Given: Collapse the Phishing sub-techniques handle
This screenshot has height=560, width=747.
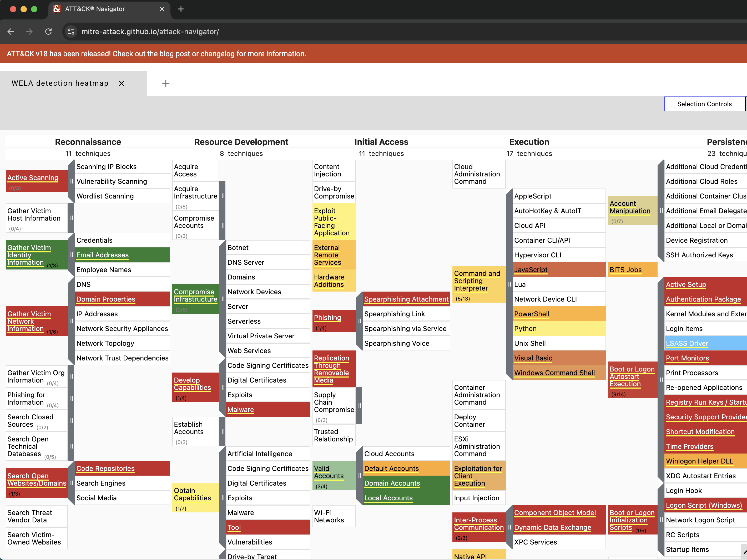Looking at the screenshot, I should click(x=359, y=321).
